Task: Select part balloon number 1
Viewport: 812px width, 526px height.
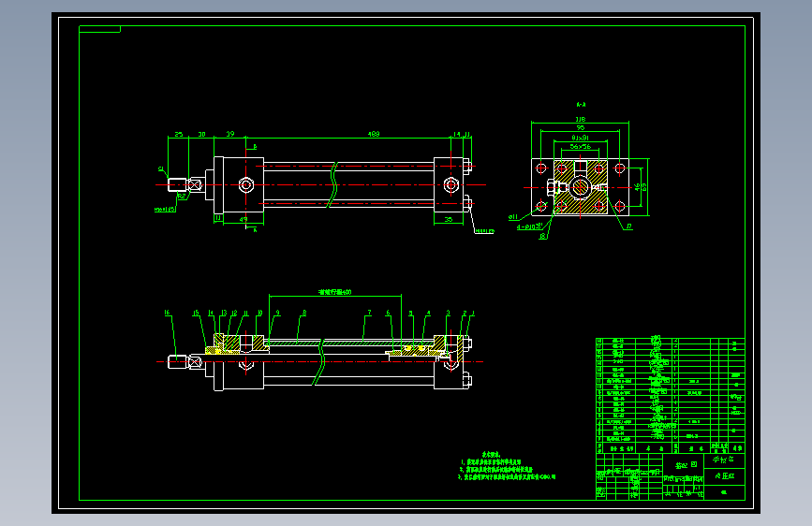Action: click(473, 314)
